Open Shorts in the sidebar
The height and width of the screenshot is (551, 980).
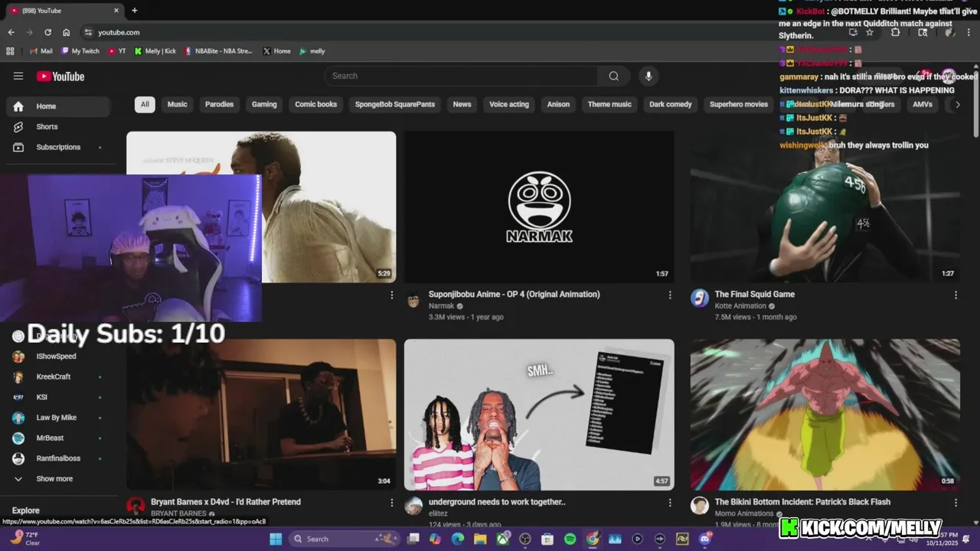click(x=60, y=126)
